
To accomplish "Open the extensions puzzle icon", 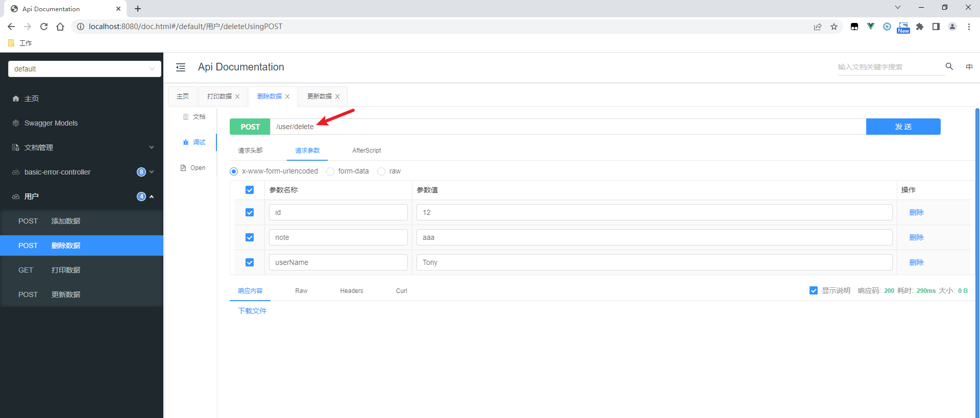I will (x=920, y=27).
